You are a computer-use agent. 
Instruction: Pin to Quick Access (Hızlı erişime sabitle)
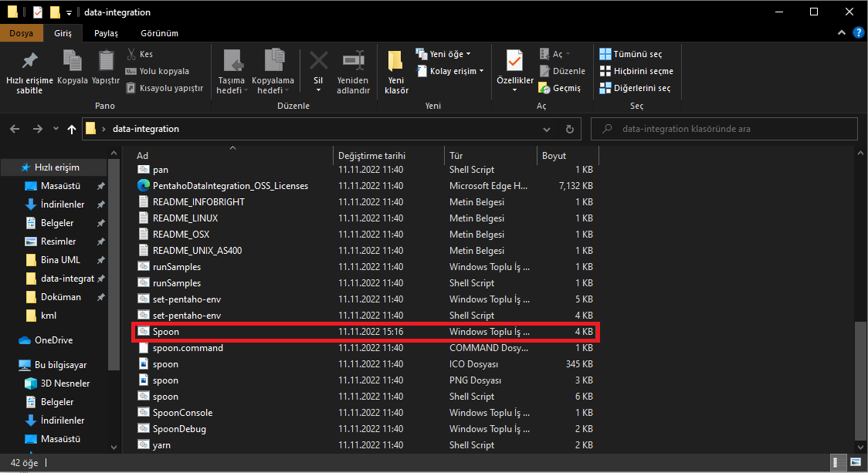[x=29, y=72]
